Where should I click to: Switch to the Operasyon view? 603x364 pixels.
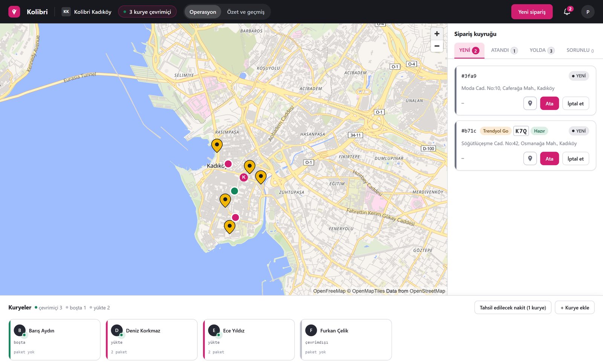point(203,12)
